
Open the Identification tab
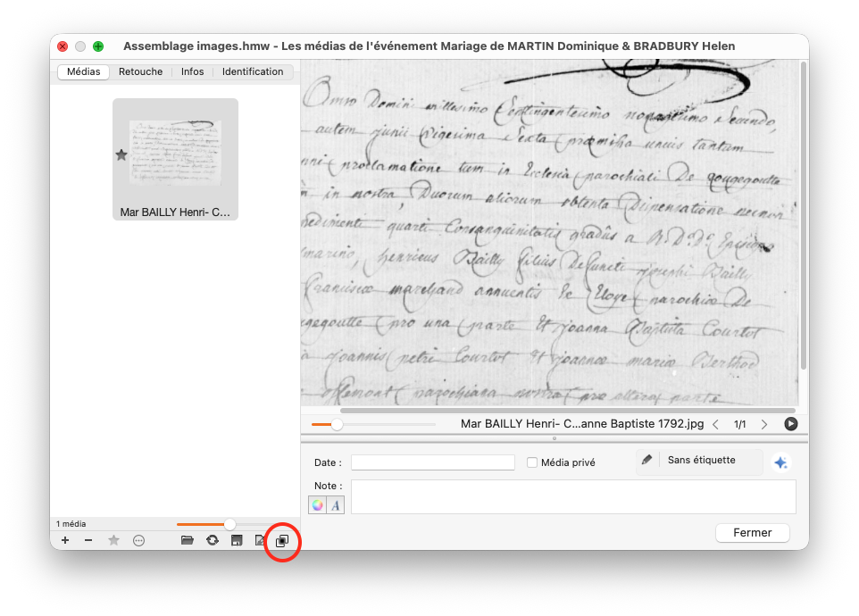(x=253, y=71)
